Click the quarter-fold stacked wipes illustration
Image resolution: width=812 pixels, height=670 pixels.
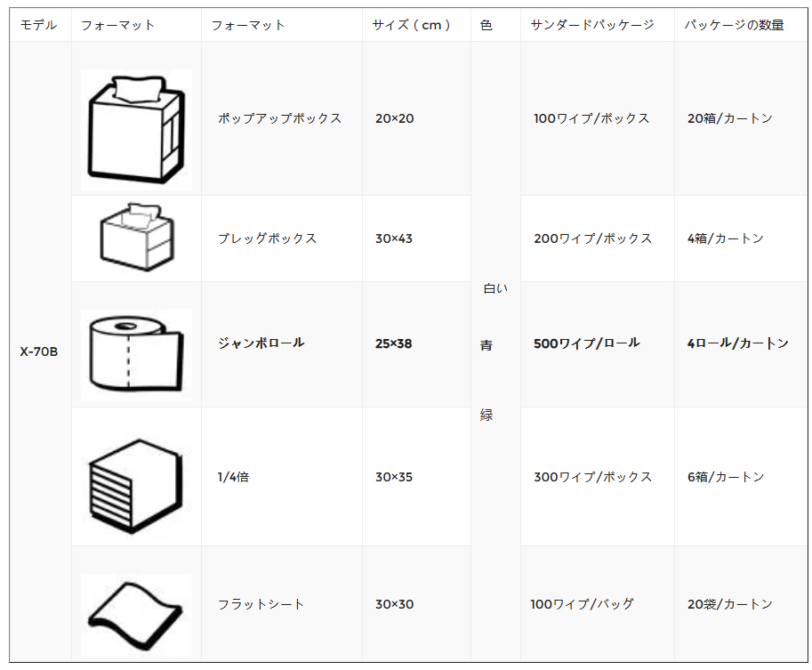tap(136, 486)
